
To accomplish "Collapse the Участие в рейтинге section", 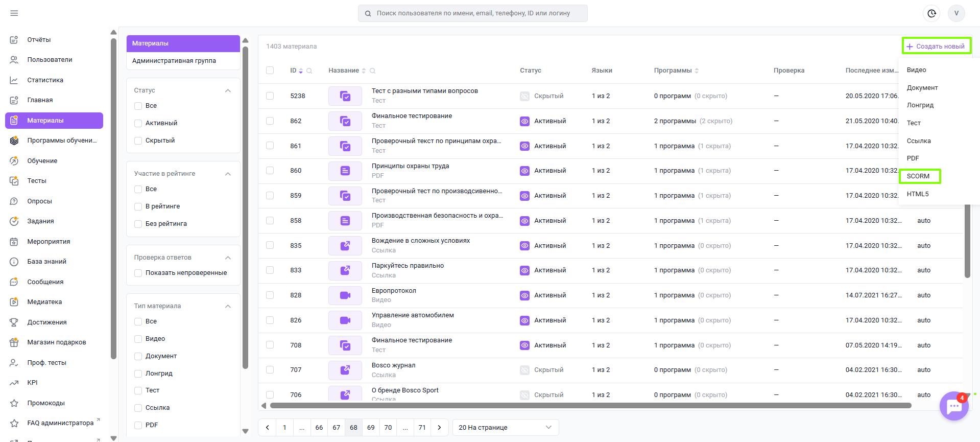I will 228,174.
